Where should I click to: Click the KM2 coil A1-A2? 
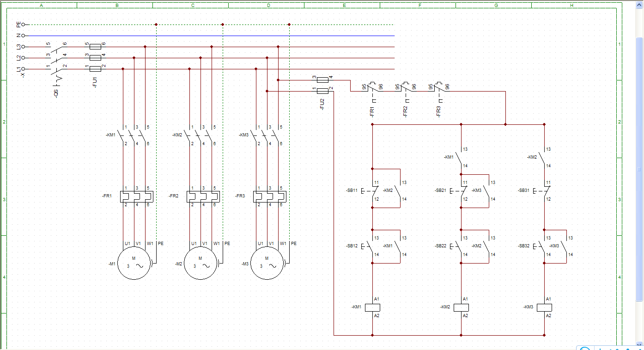pyautogui.click(x=461, y=307)
